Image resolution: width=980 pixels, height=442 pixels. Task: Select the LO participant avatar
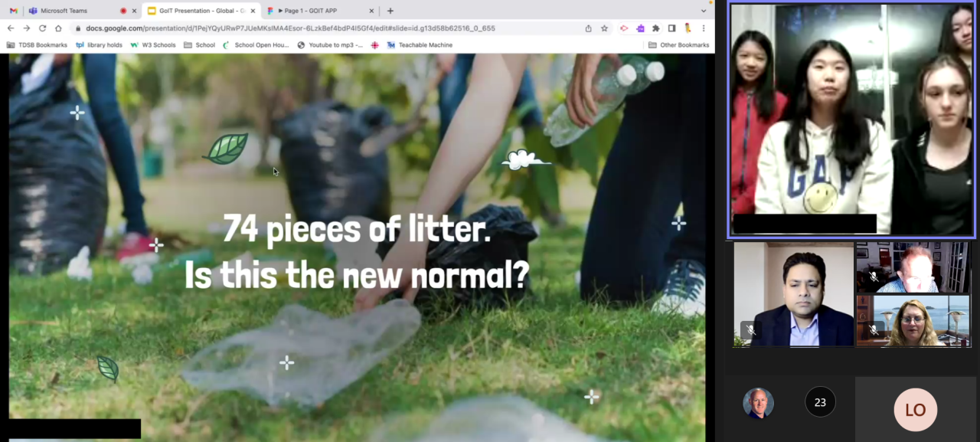pyautogui.click(x=915, y=409)
